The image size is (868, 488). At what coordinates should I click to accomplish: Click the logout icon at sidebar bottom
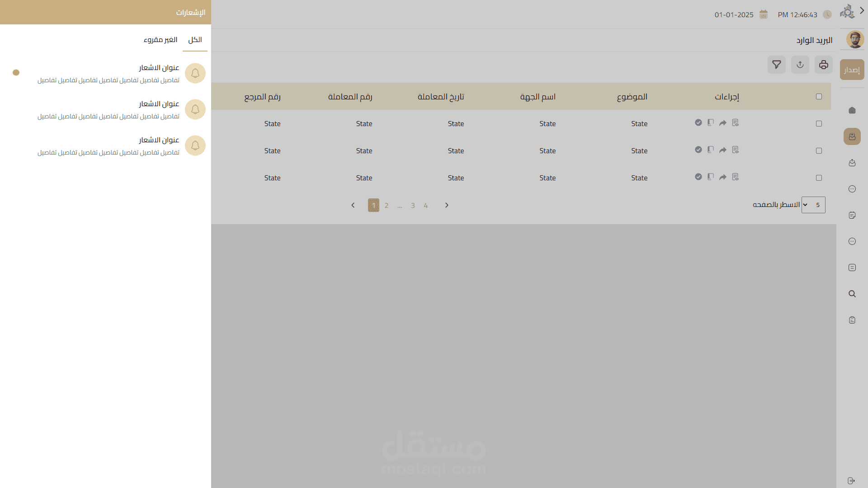click(x=851, y=480)
